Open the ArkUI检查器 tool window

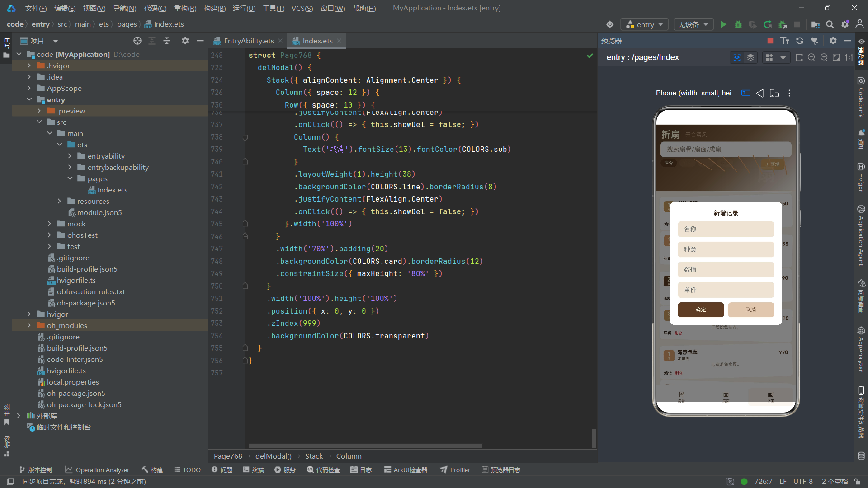(406, 470)
